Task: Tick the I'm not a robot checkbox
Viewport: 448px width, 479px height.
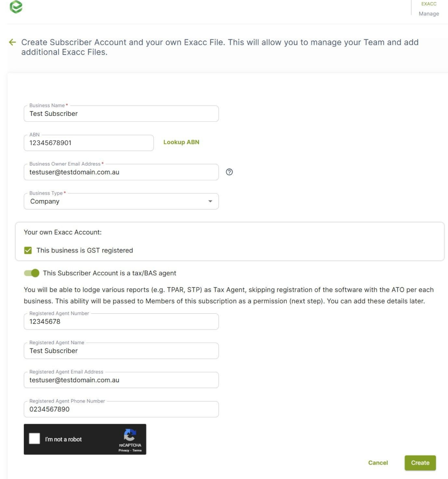Action: (x=34, y=439)
